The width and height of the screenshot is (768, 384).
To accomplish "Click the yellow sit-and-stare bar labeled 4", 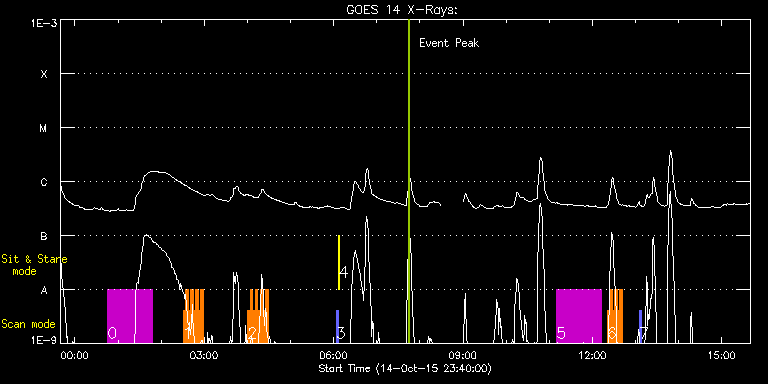I will coord(339,263).
